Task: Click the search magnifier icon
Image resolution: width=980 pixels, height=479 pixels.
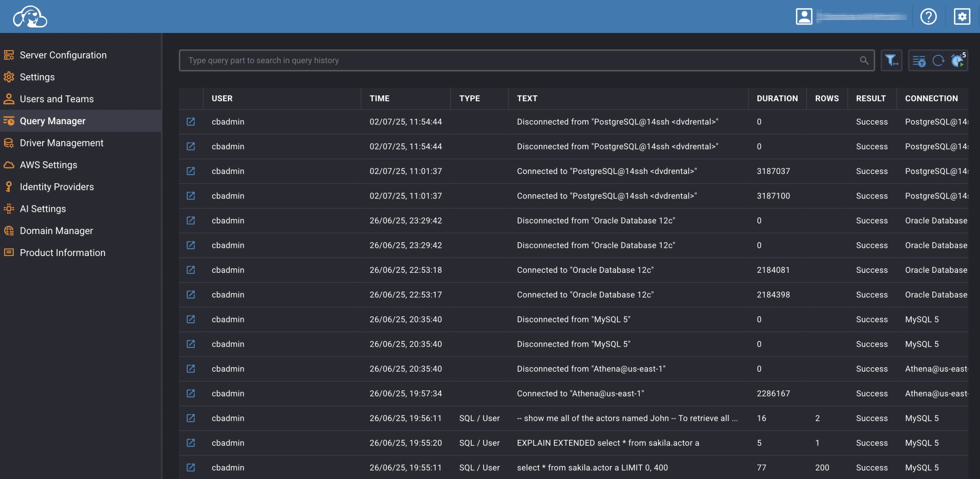Action: tap(864, 61)
